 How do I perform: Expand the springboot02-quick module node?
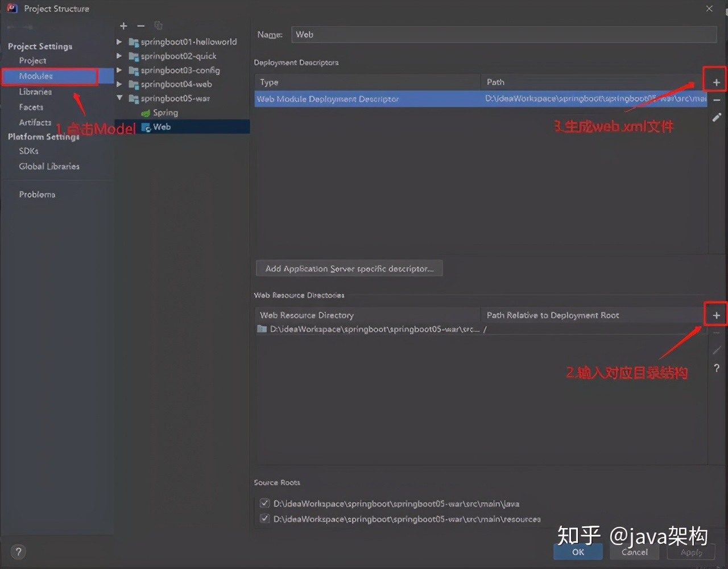click(119, 56)
